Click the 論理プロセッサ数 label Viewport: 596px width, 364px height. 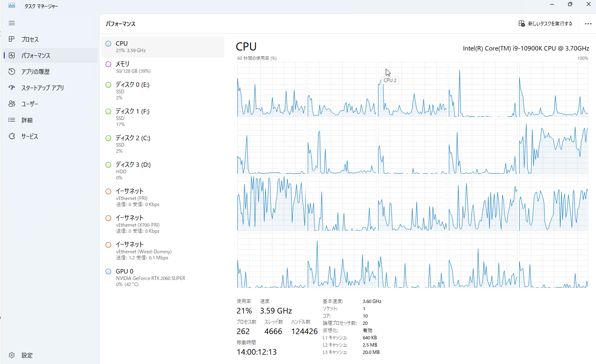pos(340,323)
